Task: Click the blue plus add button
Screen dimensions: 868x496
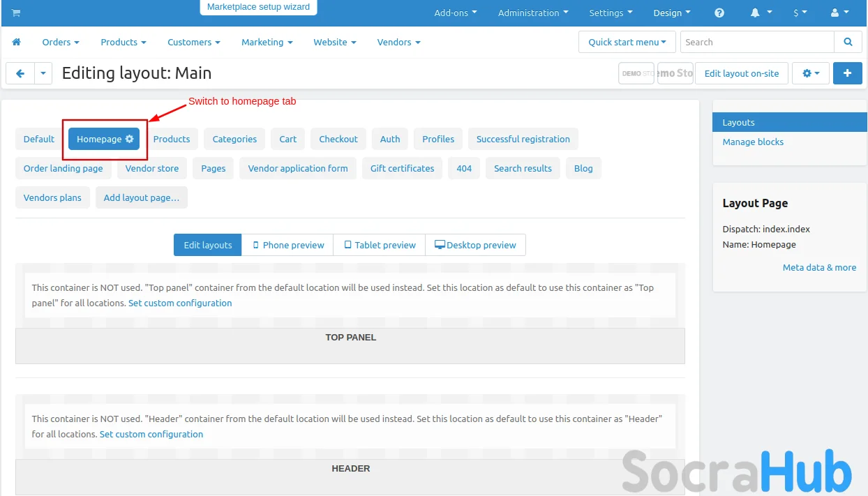Action: point(847,73)
